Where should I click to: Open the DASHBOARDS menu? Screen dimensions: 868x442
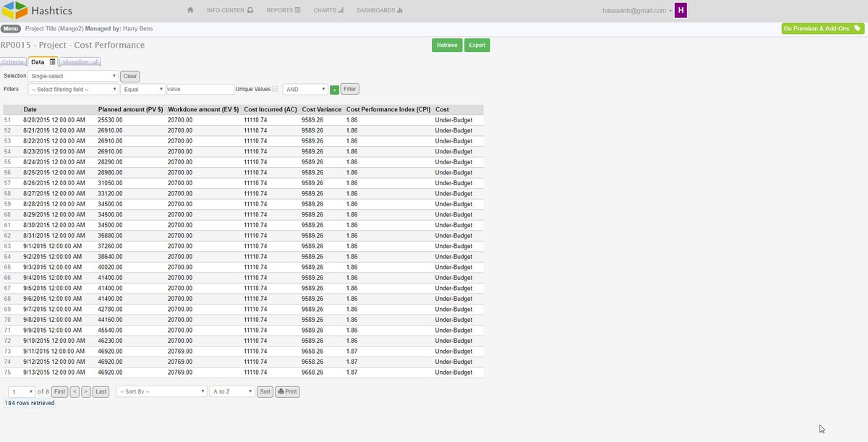380,11
